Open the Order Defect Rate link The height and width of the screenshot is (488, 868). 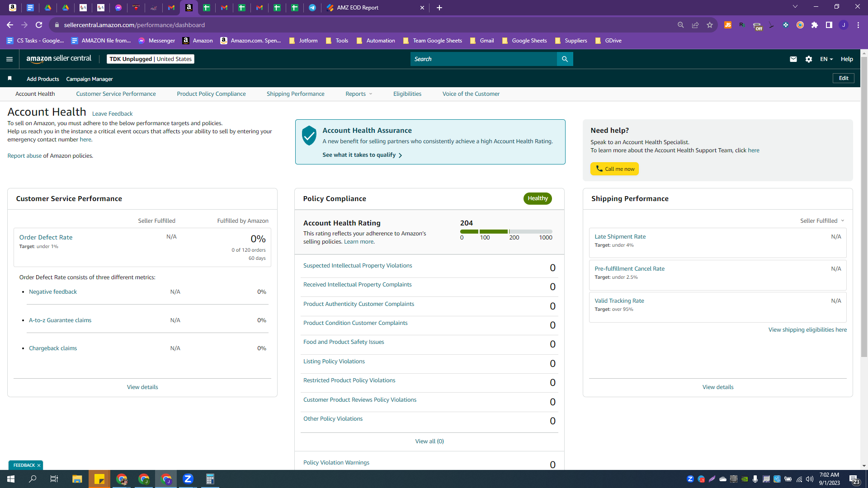[x=46, y=237]
